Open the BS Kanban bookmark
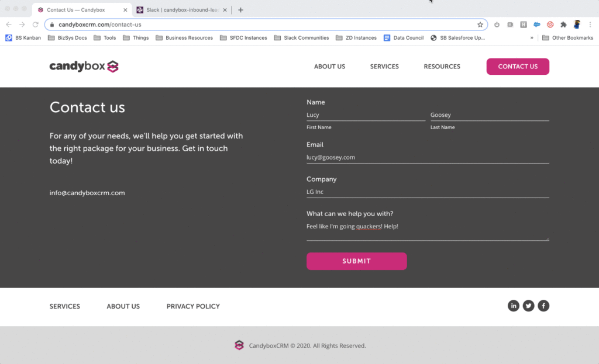Viewport: 599px width, 364px height. click(x=23, y=38)
